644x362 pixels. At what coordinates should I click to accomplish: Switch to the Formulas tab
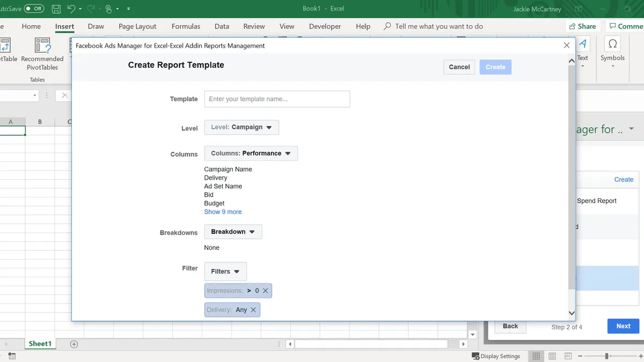[x=186, y=26]
